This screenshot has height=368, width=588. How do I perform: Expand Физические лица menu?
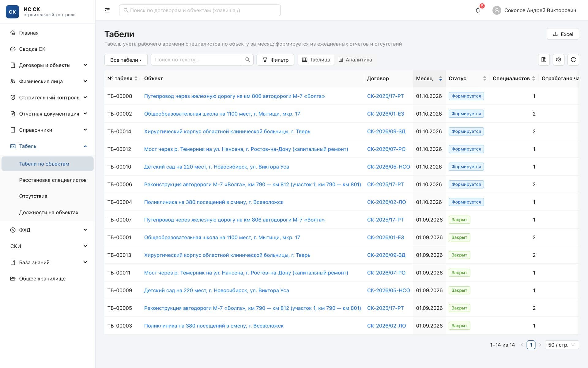pyautogui.click(x=47, y=81)
